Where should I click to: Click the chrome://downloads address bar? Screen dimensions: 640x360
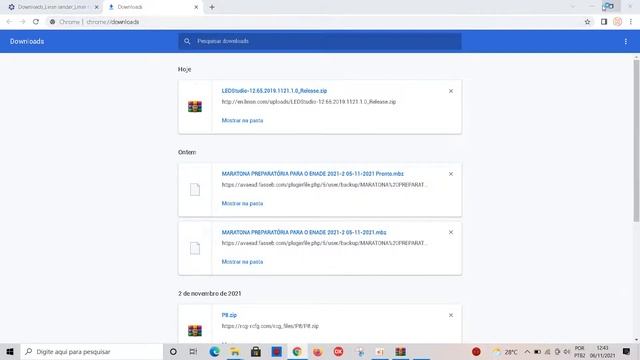pyautogui.click(x=314, y=22)
